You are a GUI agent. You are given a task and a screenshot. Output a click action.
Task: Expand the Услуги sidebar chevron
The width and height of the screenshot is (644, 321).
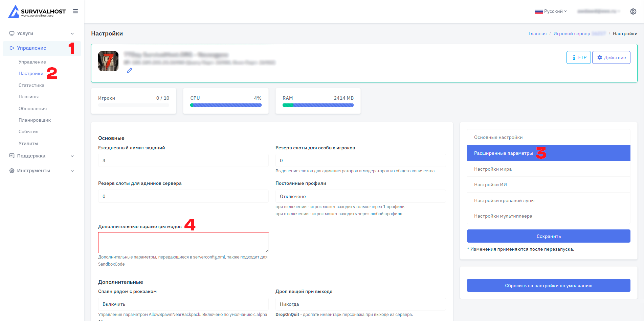[x=72, y=34]
